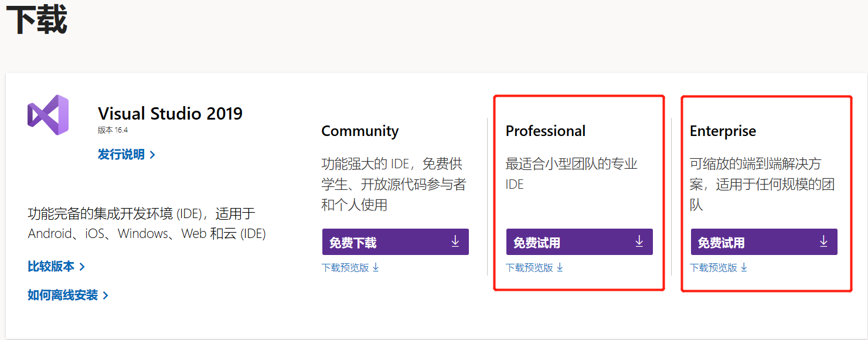
Task: Click the download arrow icon on Professional button
Action: tap(639, 242)
